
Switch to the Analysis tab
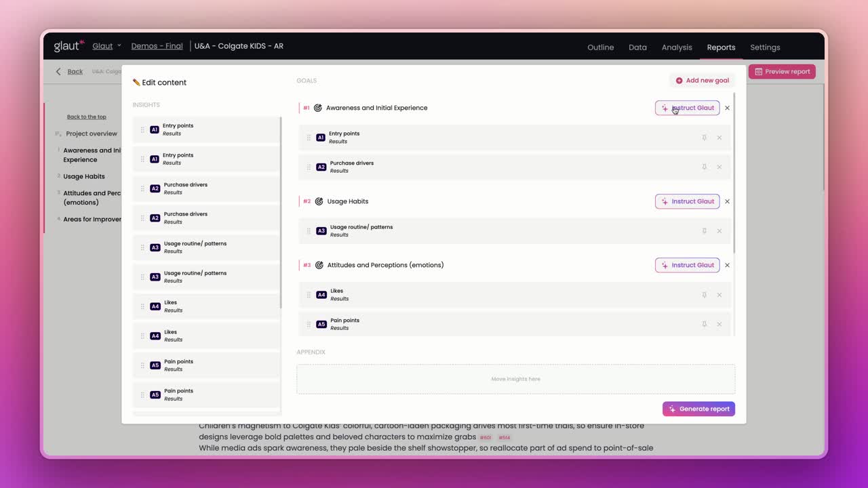(677, 47)
